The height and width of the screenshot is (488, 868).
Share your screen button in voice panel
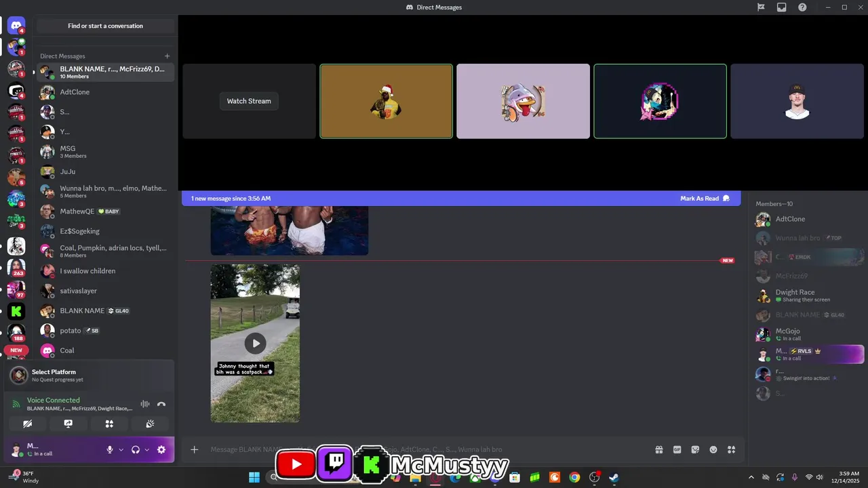pyautogui.click(x=68, y=424)
